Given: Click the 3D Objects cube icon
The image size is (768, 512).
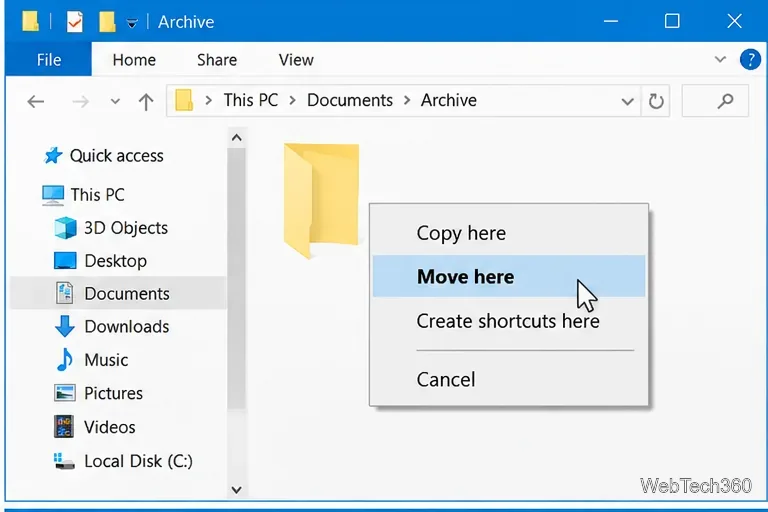Looking at the screenshot, I should (65, 228).
